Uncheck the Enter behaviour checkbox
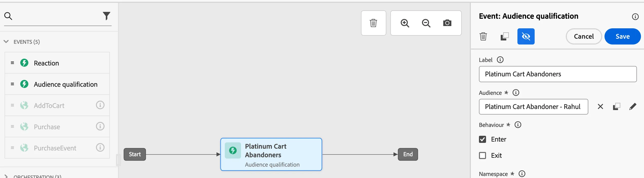The width and height of the screenshot is (644, 178). pos(482,139)
